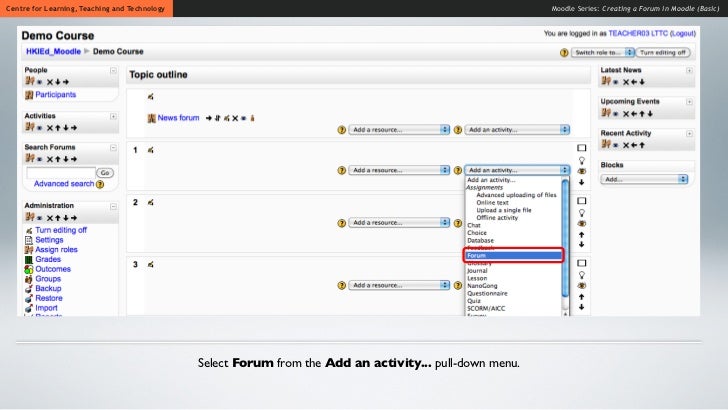The image size is (728, 410).
Task: Click help icon beside topic 2 Add a resource
Action: tap(342, 223)
